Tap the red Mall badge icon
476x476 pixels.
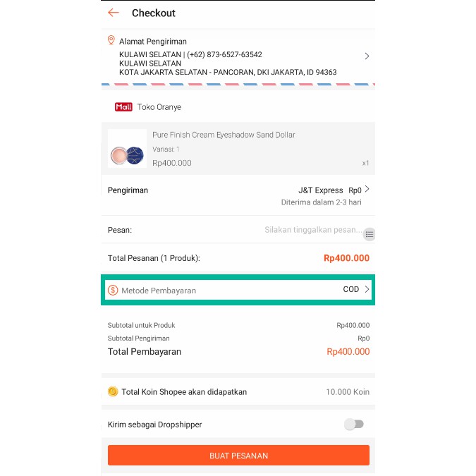coord(123,107)
